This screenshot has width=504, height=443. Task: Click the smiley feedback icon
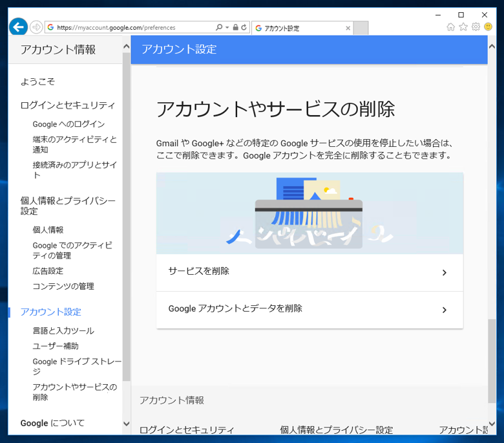tap(488, 27)
